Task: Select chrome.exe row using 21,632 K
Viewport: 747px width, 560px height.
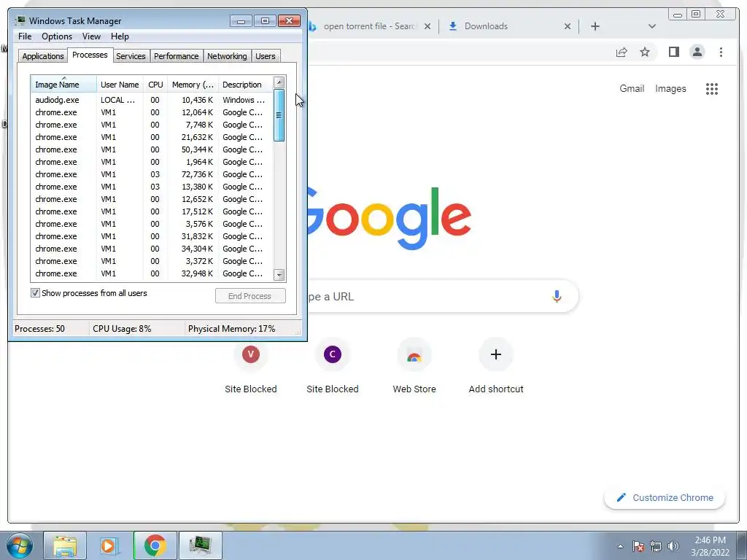Action: pos(152,137)
